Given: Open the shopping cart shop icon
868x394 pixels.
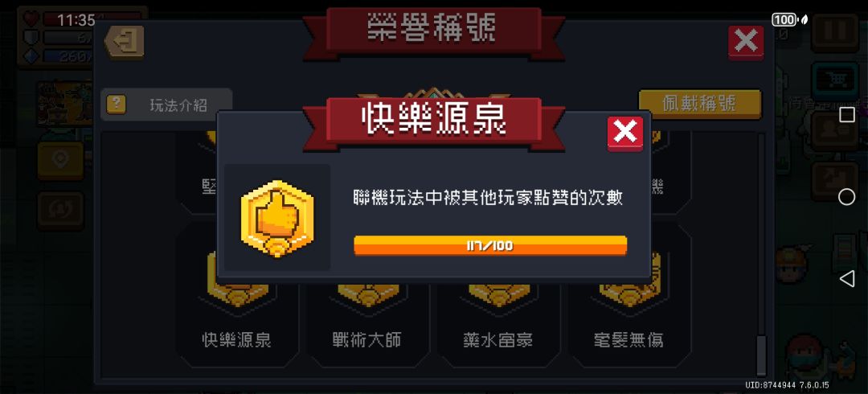Looking at the screenshot, I should pyautogui.click(x=835, y=80).
